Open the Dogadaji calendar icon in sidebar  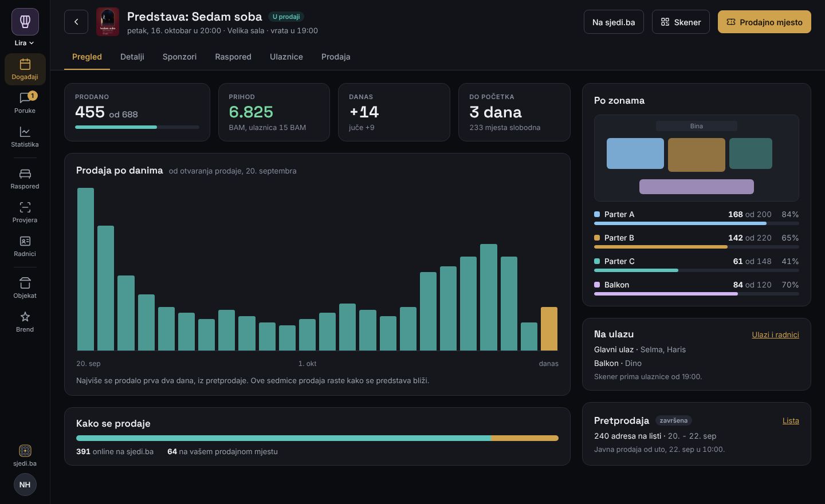[x=25, y=69]
